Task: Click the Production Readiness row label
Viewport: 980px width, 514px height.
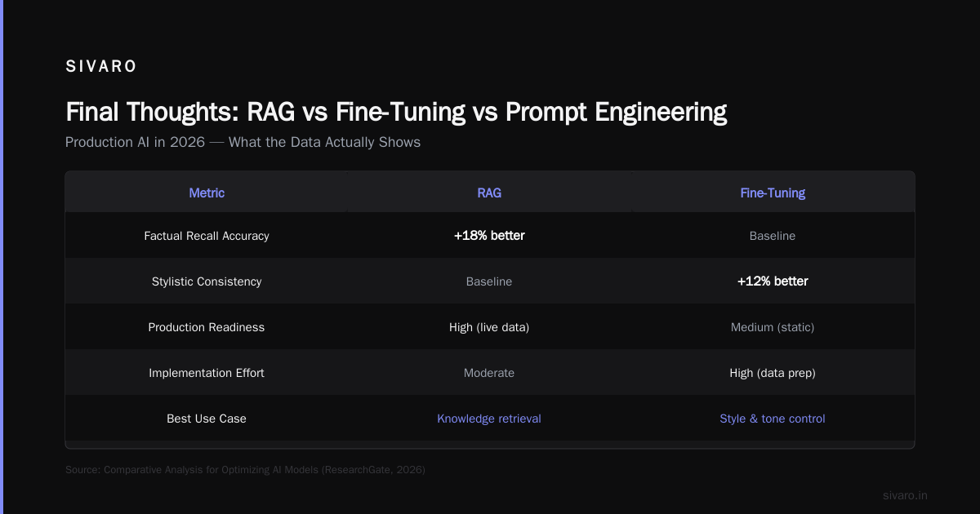Action: tap(207, 327)
